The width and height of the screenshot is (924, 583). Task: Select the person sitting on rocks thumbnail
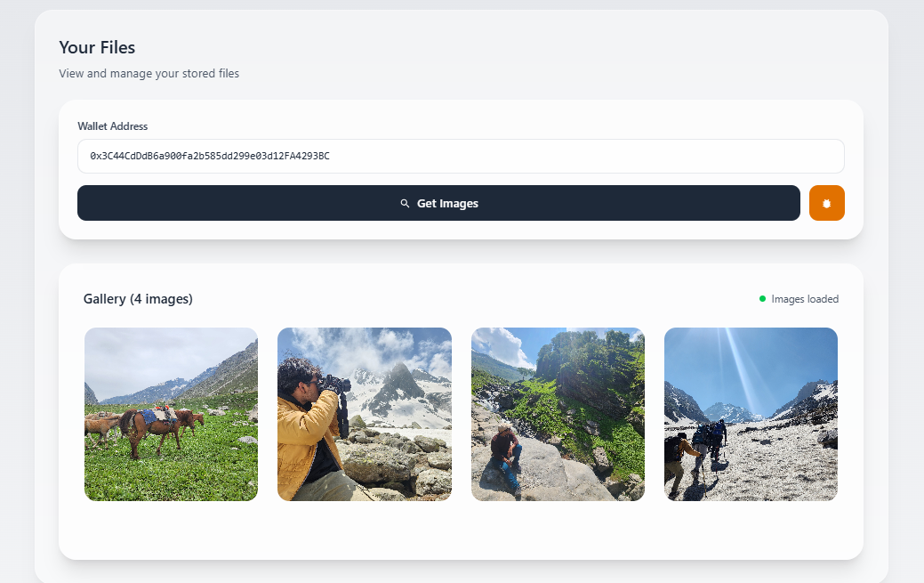tap(558, 414)
